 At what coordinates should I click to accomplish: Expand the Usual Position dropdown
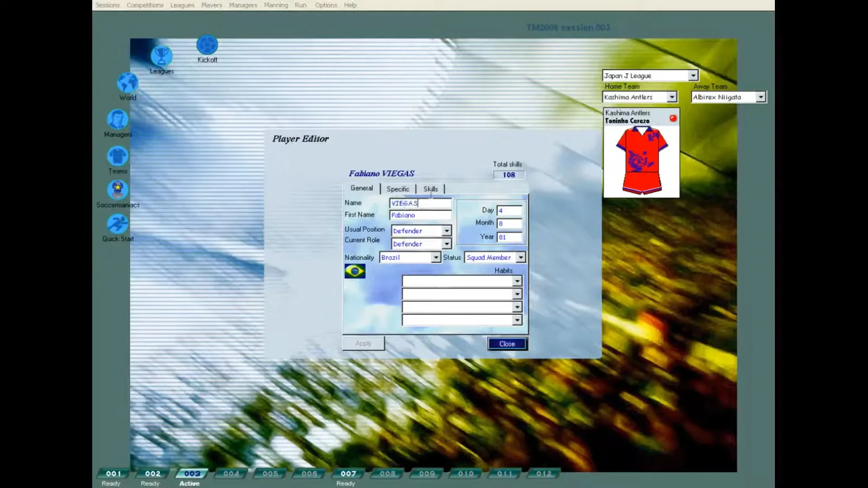[x=446, y=231]
